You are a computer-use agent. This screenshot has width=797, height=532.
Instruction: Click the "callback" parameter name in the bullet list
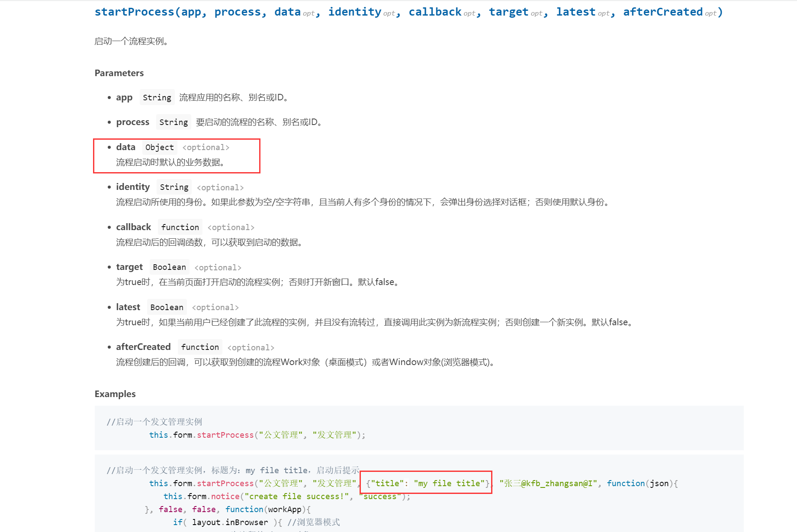[133, 228]
